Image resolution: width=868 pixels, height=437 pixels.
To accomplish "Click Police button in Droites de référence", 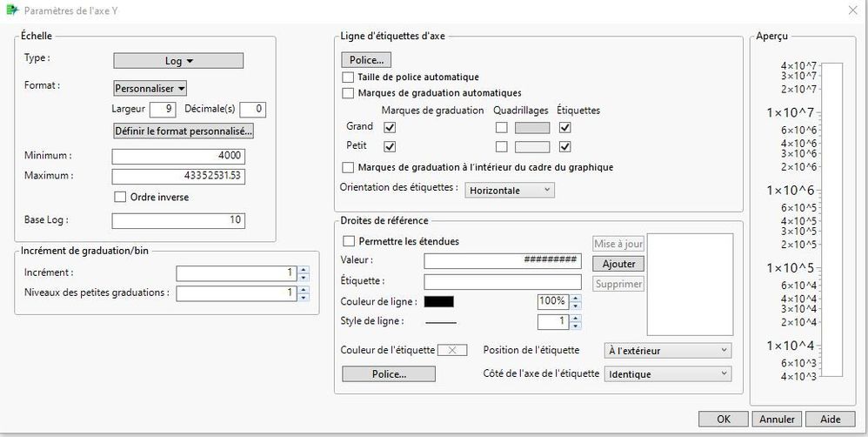I will (389, 373).
